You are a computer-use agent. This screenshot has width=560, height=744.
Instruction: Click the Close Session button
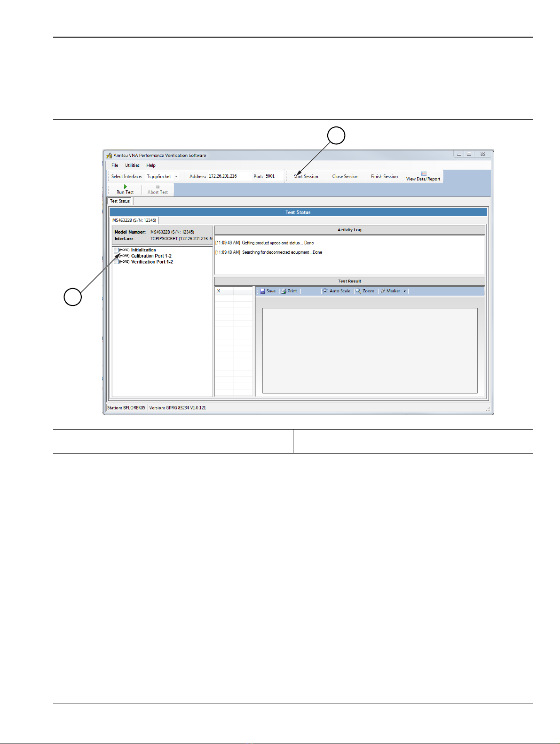tap(345, 176)
